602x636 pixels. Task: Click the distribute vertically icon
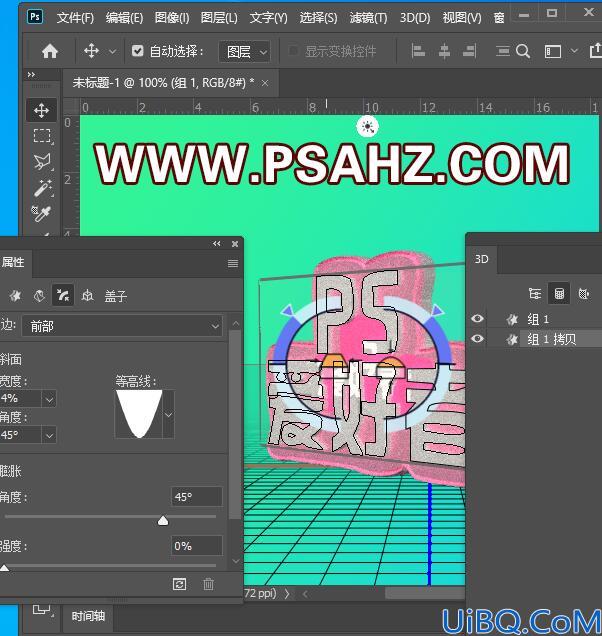pyautogui.click(x=503, y=52)
